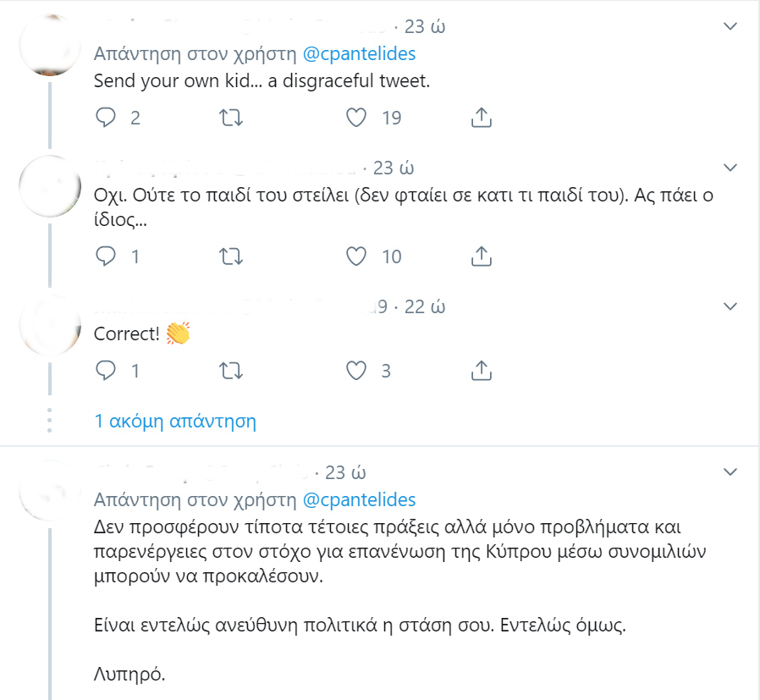Open options chevron on 'Δεν προσφέρουν τίποτα' tweet

pyautogui.click(x=730, y=471)
